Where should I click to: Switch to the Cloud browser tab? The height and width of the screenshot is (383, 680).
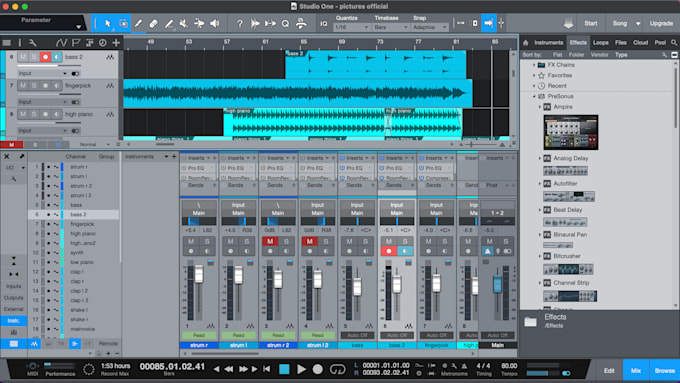tap(640, 43)
